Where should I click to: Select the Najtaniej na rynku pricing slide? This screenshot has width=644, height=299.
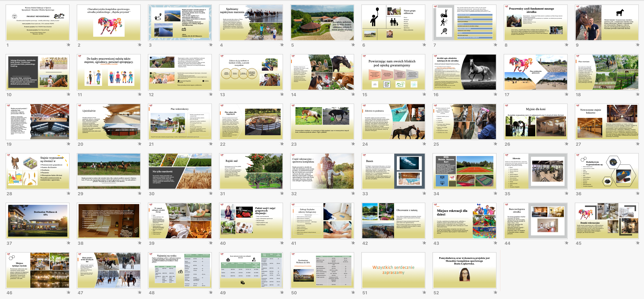point(180,270)
